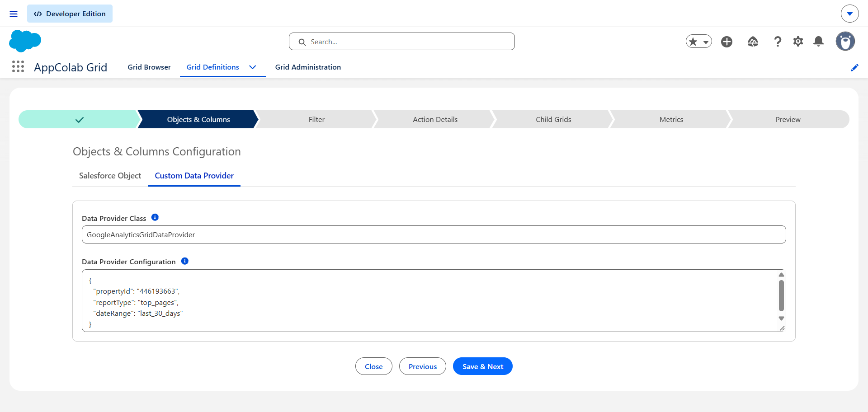Viewport: 868px width, 412px height.
Task: Open the Trailhead guidance icon
Action: [x=753, y=42]
